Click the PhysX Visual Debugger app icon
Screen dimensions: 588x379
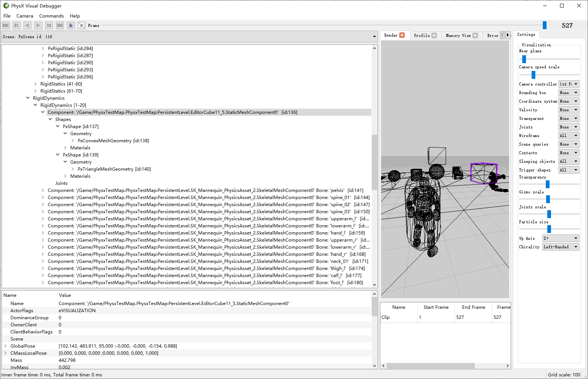tap(6, 6)
